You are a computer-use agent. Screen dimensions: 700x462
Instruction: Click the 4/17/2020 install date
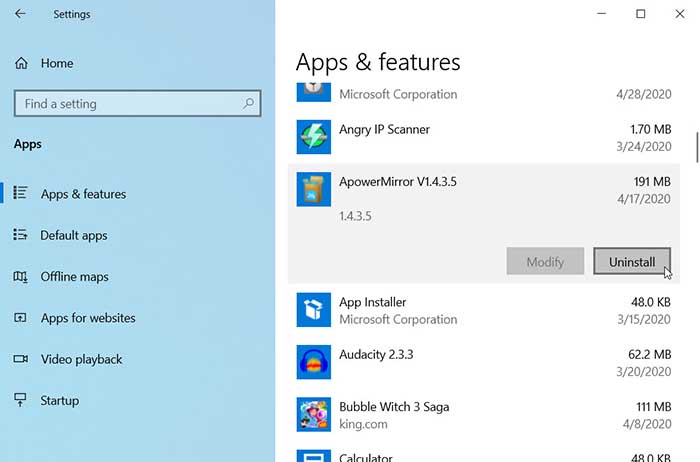pyautogui.click(x=644, y=199)
